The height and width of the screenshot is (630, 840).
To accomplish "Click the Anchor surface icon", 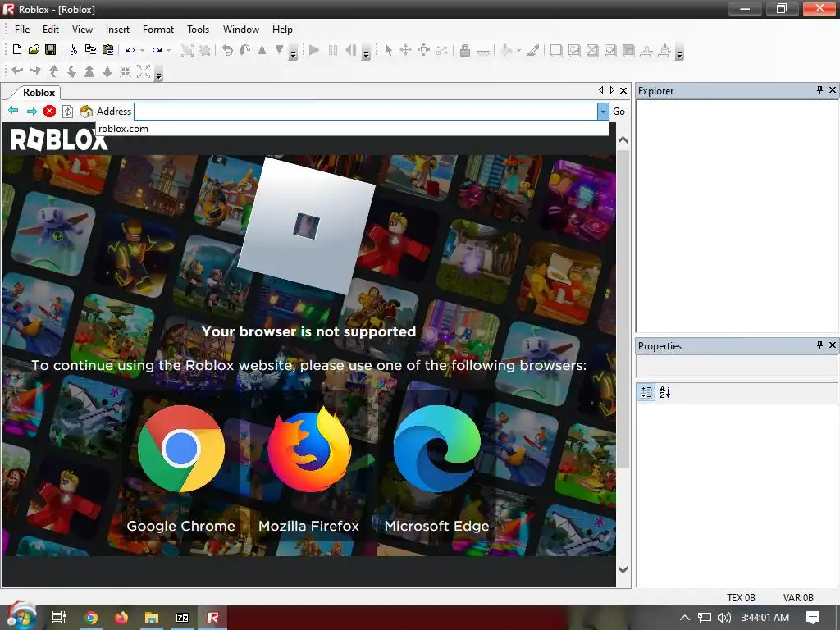I will 482,52.
